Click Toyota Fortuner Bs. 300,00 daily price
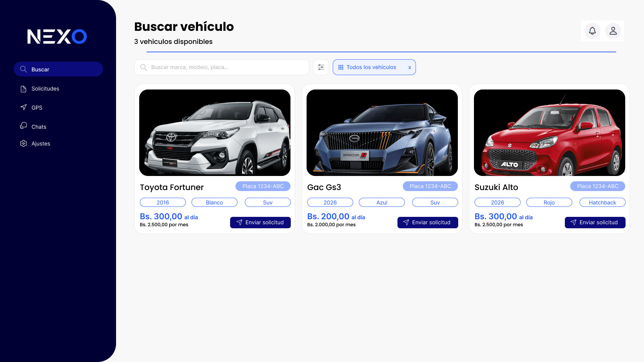The image size is (644, 362). pyautogui.click(x=169, y=217)
